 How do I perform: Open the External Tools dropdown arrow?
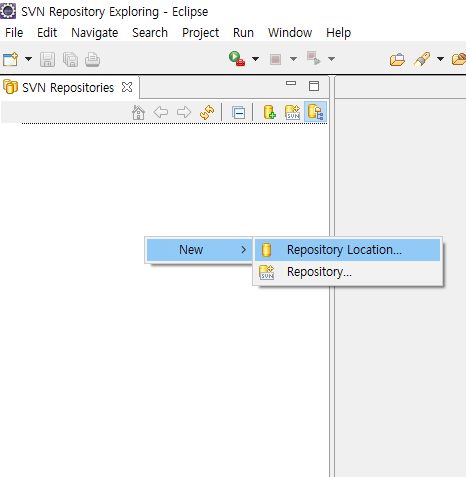[255, 59]
